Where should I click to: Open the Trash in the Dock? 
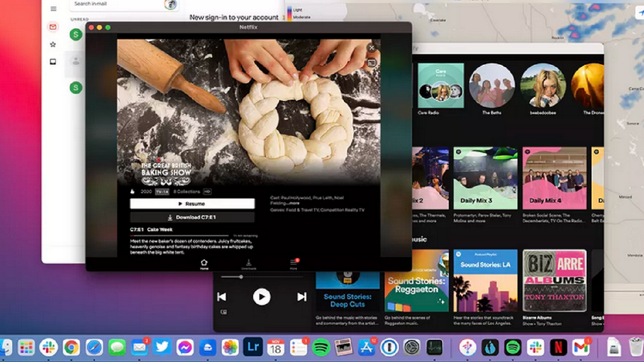(636, 347)
